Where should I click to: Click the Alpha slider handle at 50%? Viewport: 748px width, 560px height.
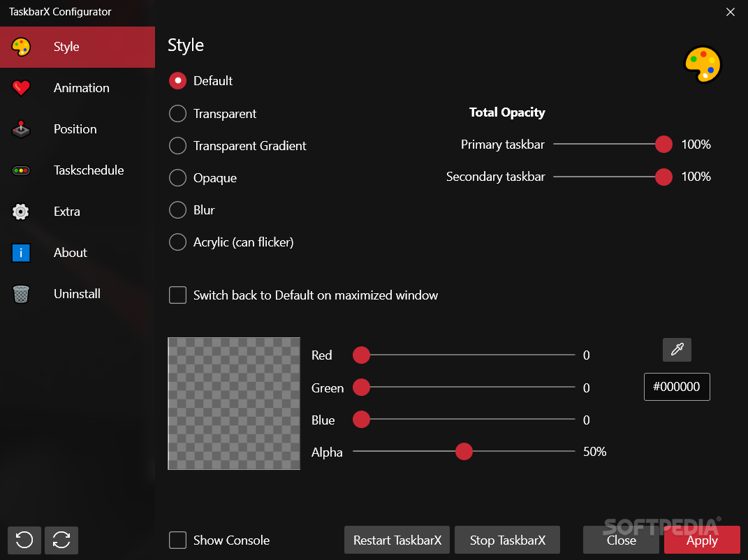pyautogui.click(x=464, y=451)
